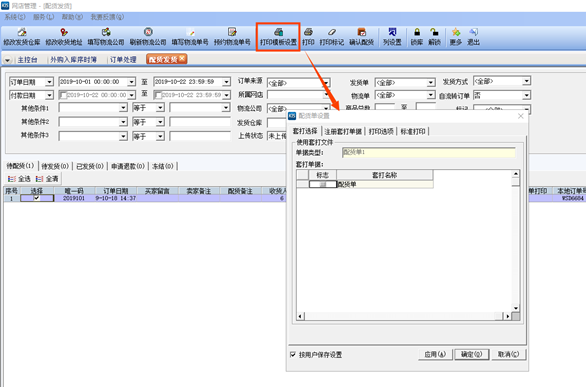The width and height of the screenshot is (586, 387).
Task: Click the dialog list vertical scrollbar down arrow
Action: coord(516,308)
